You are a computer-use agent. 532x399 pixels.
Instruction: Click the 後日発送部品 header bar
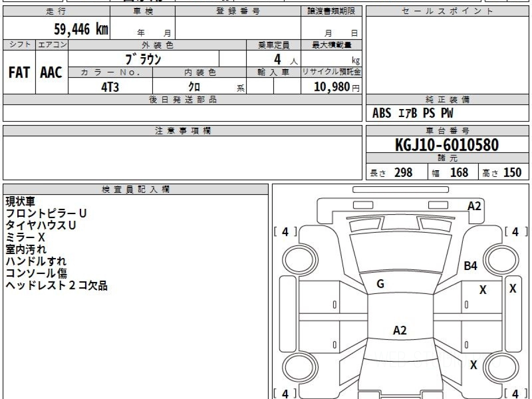coord(183,100)
